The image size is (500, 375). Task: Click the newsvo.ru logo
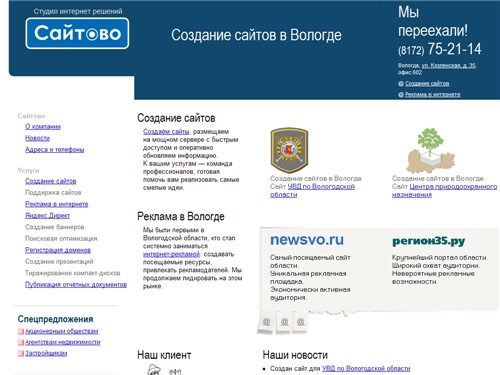307,240
